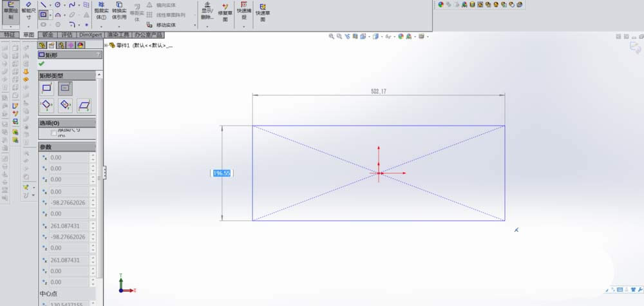Select the Point sketch tool

coord(86,24)
